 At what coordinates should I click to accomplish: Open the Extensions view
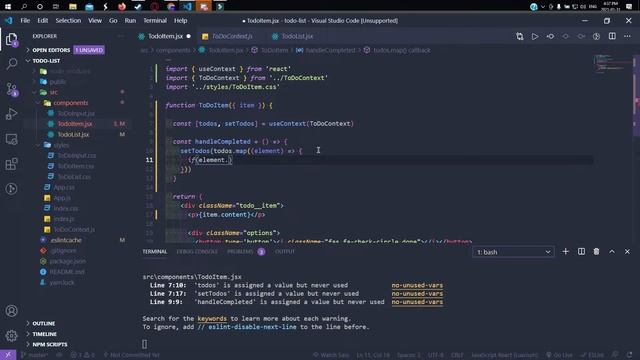coord(11,164)
